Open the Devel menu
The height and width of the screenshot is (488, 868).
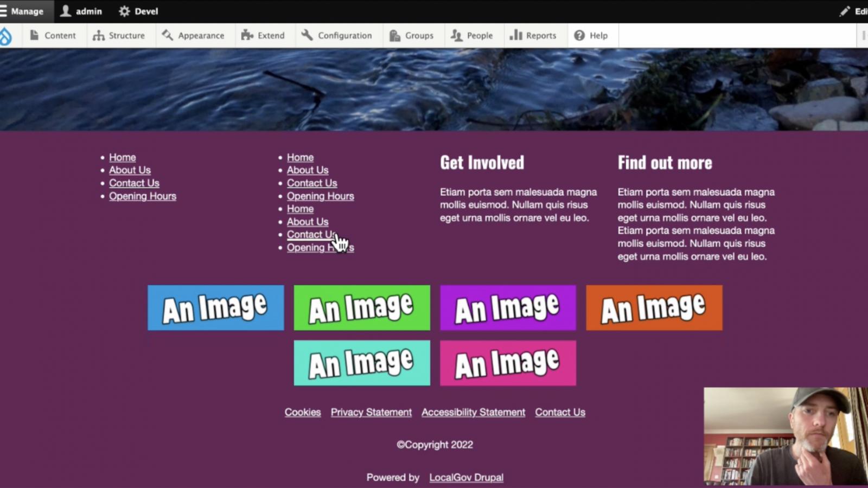click(x=138, y=11)
